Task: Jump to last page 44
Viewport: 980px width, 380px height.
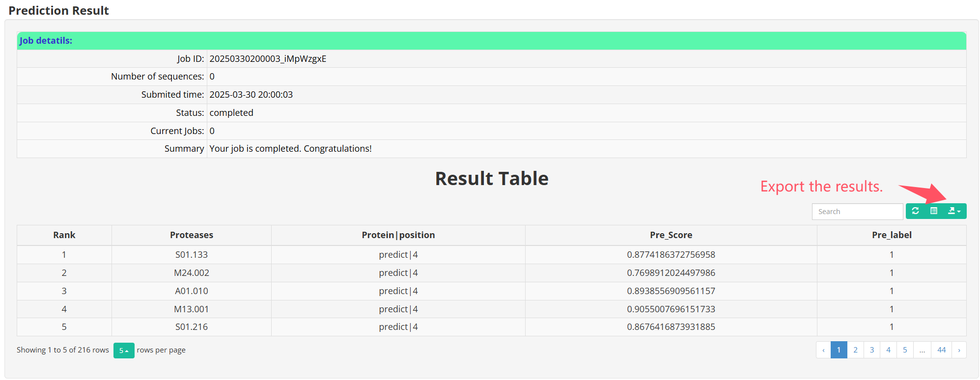Action: point(941,350)
